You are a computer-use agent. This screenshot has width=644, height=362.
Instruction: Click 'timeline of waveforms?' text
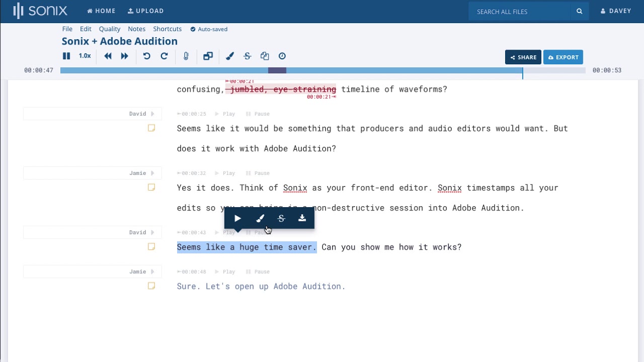click(x=394, y=89)
